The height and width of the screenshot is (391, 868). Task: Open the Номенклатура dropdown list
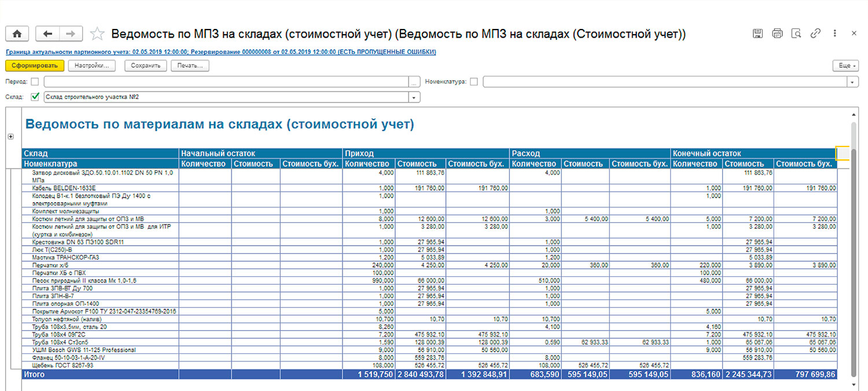click(x=852, y=82)
